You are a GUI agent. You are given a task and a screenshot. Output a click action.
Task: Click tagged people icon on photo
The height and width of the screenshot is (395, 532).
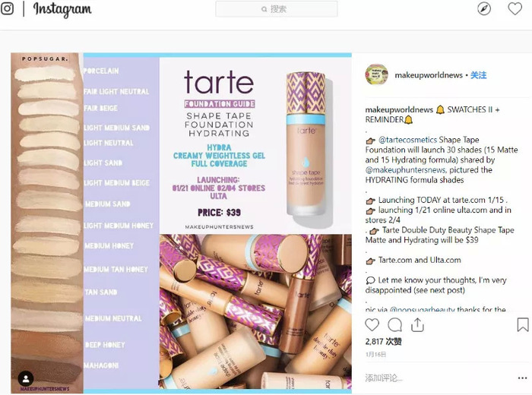26,378
